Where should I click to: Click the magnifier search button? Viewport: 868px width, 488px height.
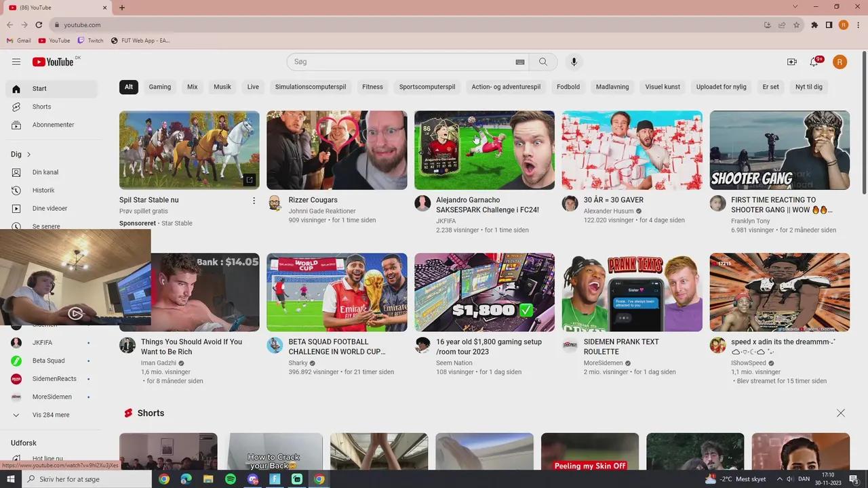click(x=542, y=62)
